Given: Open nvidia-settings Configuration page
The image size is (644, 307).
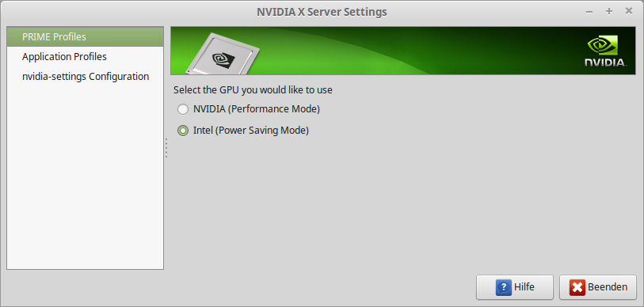Looking at the screenshot, I should [x=85, y=76].
